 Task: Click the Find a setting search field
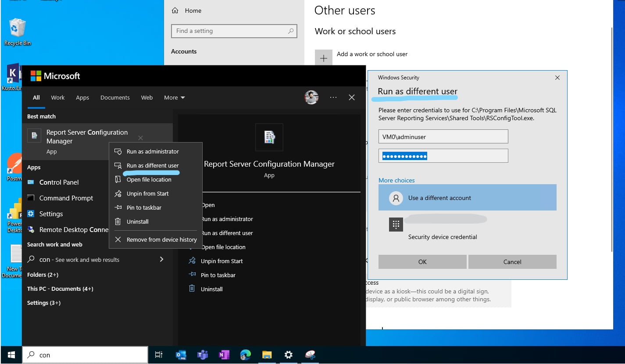click(234, 31)
